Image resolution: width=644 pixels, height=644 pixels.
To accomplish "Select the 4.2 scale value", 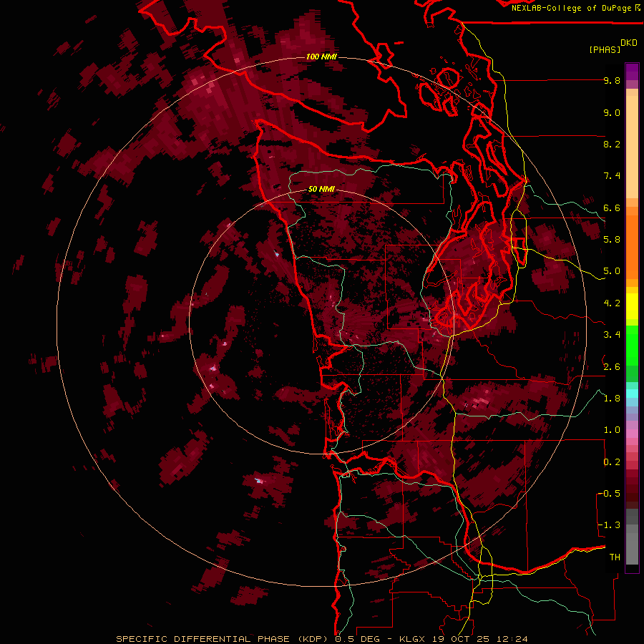I will [x=612, y=303].
